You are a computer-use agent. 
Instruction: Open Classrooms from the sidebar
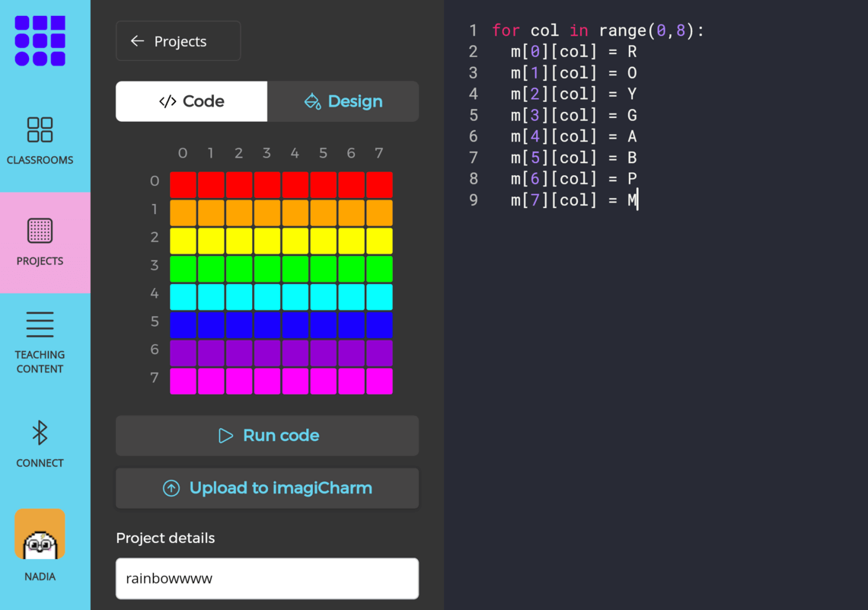[x=40, y=130]
